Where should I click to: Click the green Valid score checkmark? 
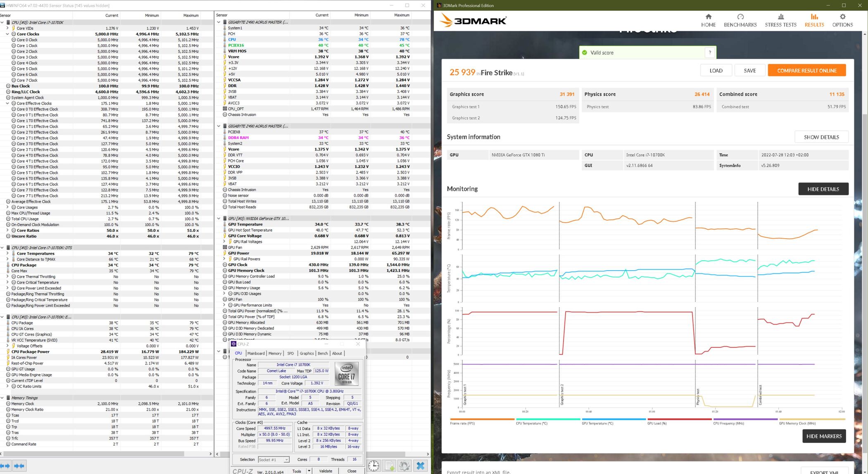pyautogui.click(x=584, y=52)
